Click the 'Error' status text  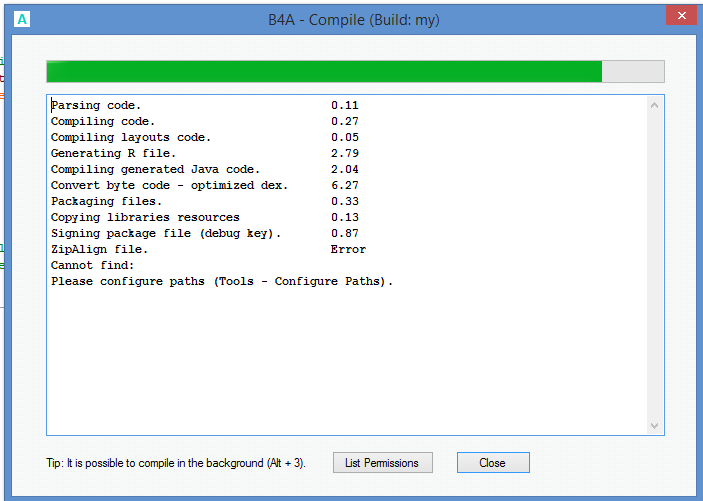tap(348, 249)
